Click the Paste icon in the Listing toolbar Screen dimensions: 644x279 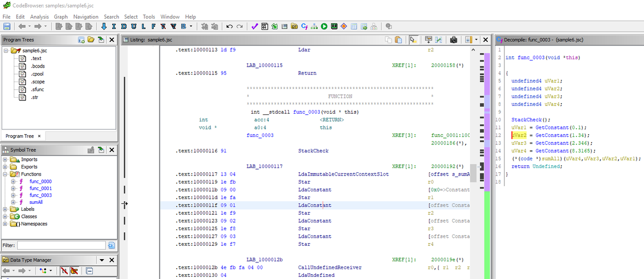click(398, 40)
